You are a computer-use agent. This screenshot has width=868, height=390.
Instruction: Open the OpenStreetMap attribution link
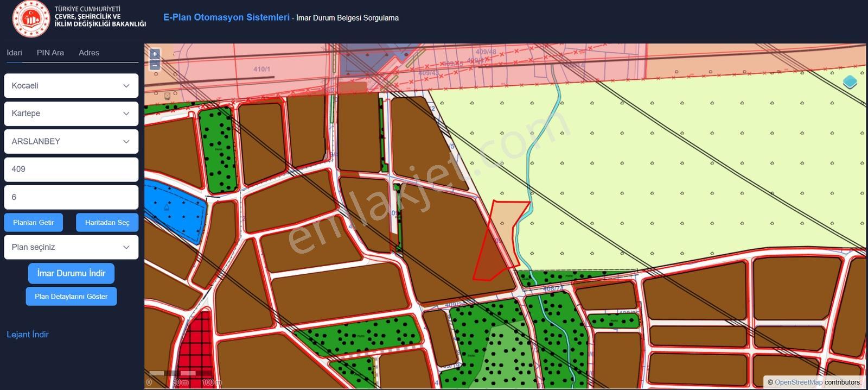799,382
